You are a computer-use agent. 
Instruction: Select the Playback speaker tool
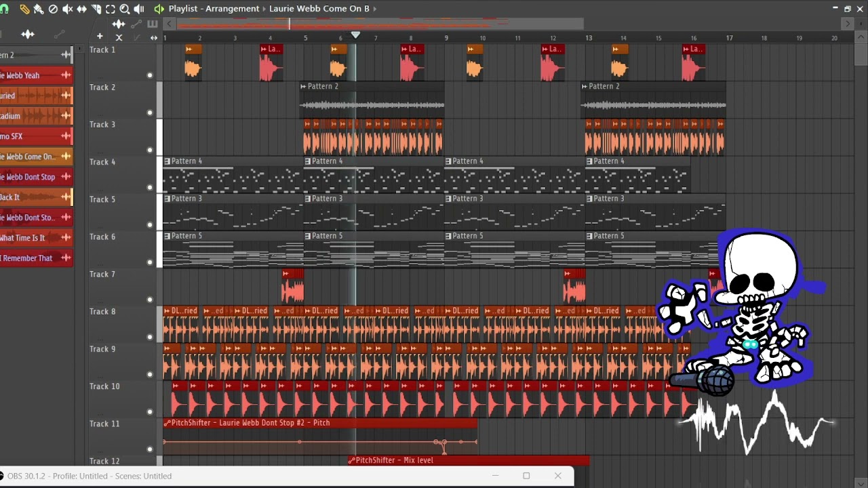(139, 9)
